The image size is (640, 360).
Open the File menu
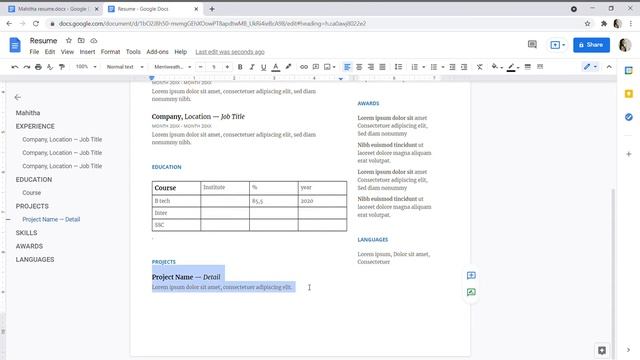click(34, 52)
